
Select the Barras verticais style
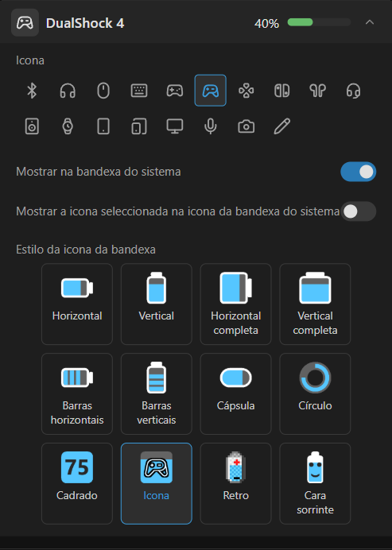[157, 394]
